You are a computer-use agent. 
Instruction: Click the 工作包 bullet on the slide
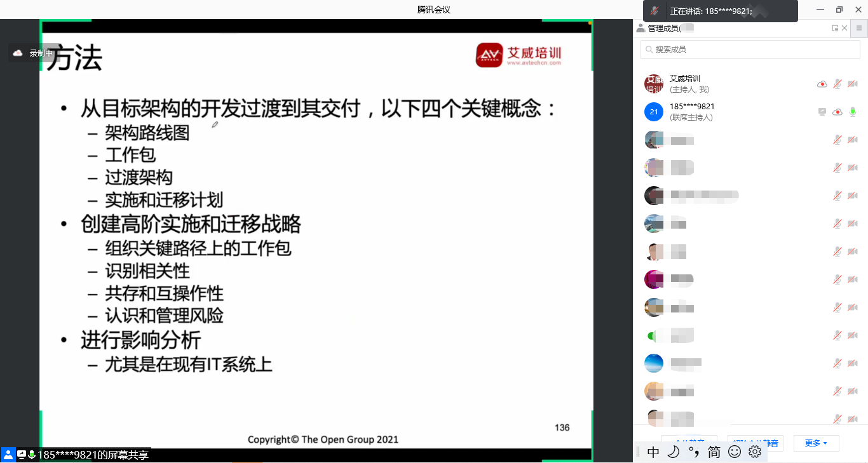tap(130, 155)
